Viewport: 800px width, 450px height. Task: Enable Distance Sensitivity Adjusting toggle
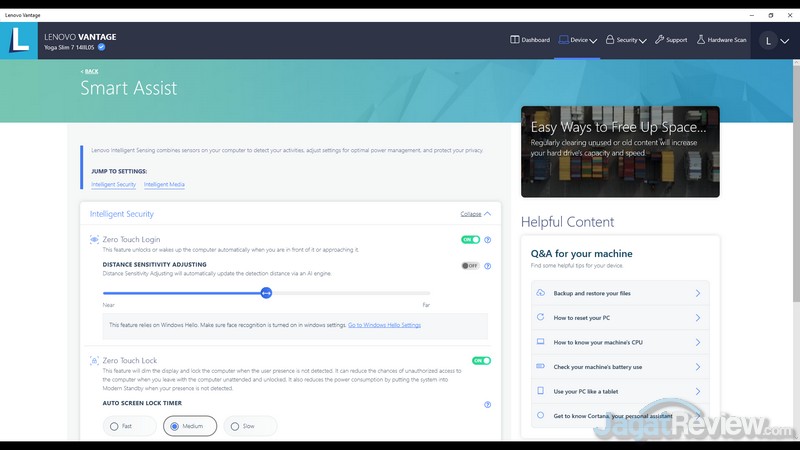pos(470,266)
